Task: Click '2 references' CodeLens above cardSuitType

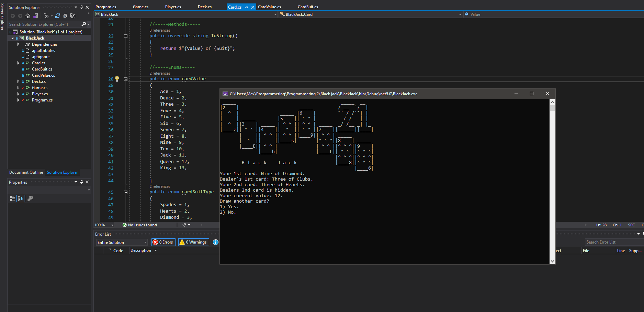Action: [160, 186]
